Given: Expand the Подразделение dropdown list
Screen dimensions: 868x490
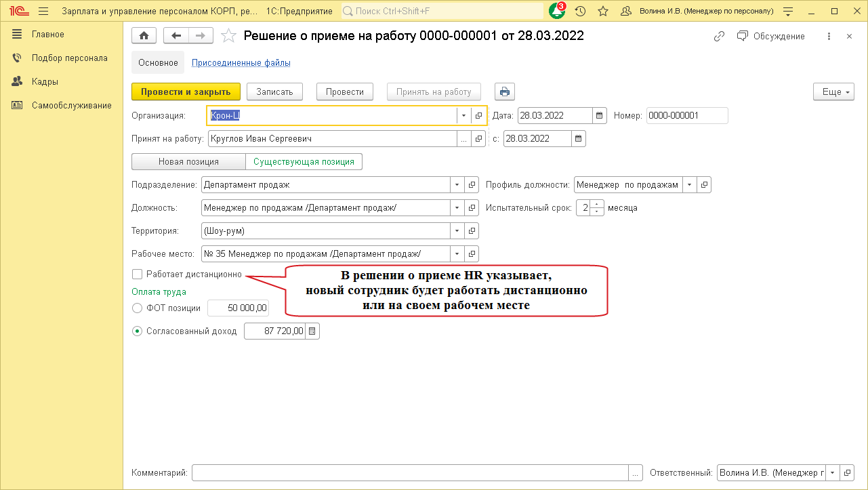Looking at the screenshot, I should coord(457,184).
